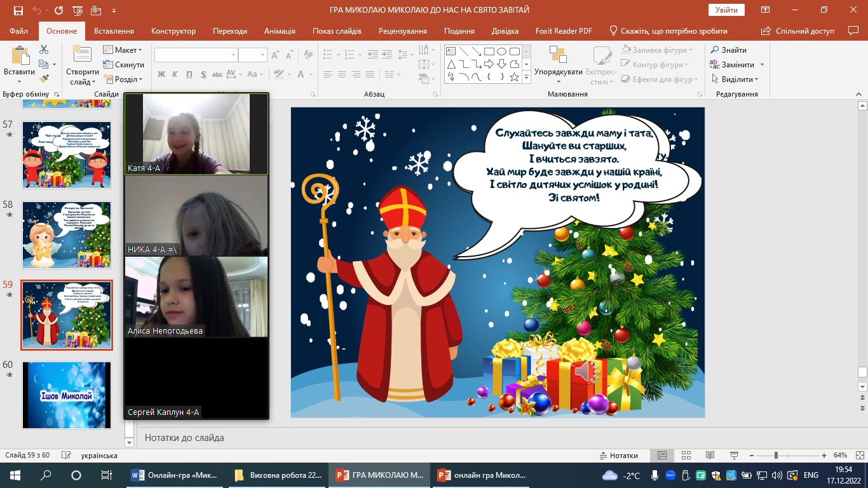Select the five-point star shape in gallery

[514, 77]
